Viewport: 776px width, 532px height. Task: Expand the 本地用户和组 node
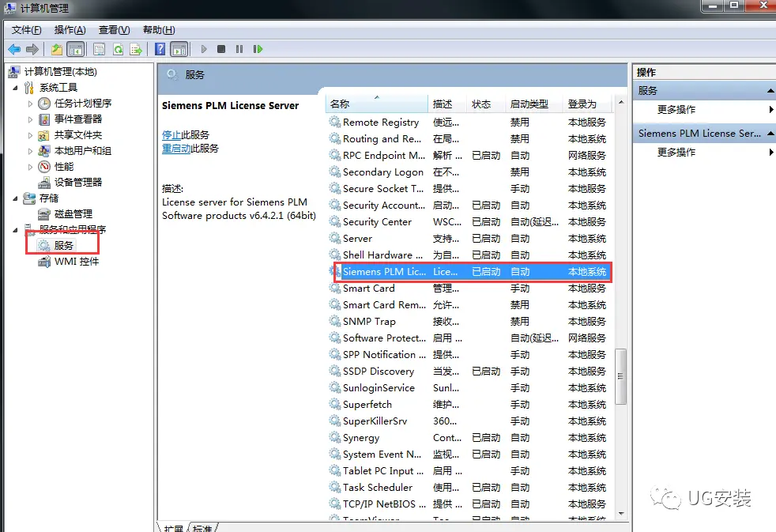pyautogui.click(x=30, y=151)
